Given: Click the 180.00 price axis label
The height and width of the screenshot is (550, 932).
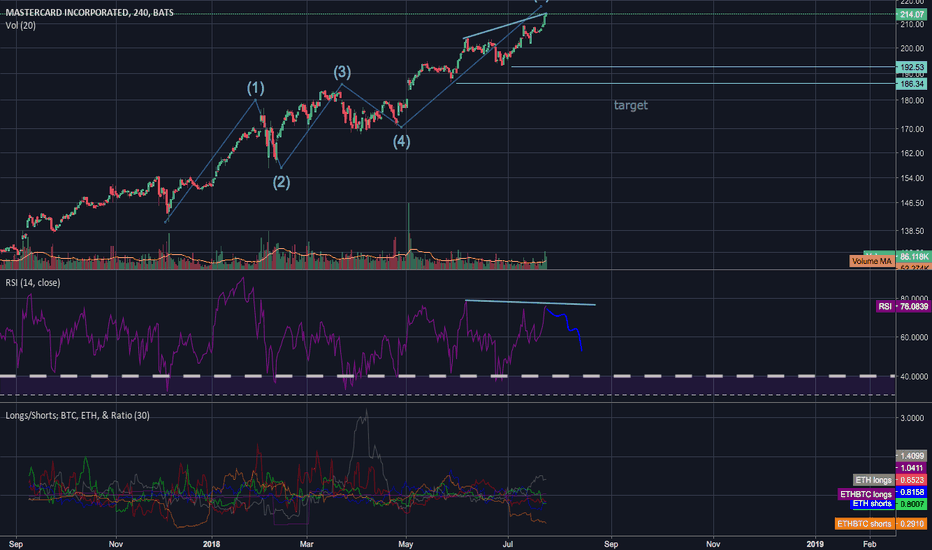Looking at the screenshot, I should 912,100.
